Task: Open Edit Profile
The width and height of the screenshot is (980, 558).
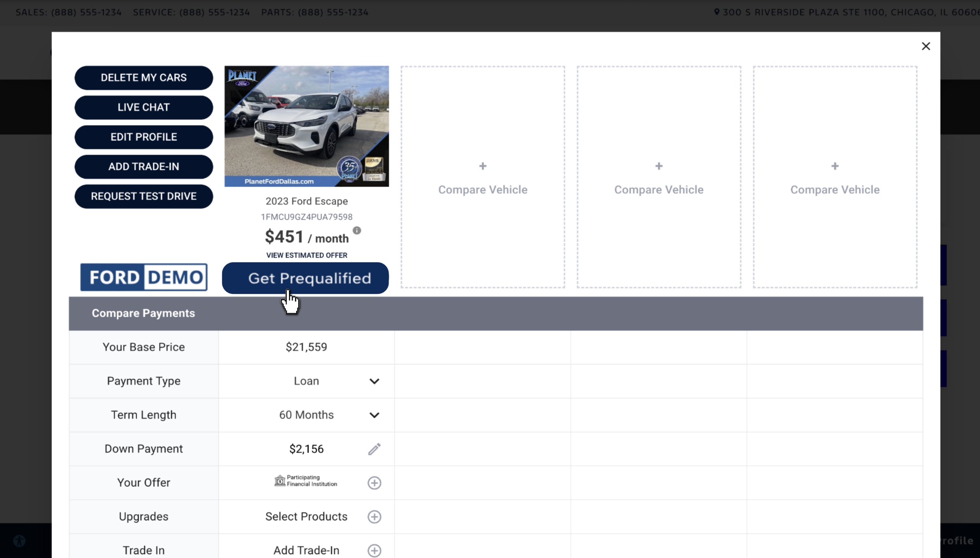Action: point(144,137)
